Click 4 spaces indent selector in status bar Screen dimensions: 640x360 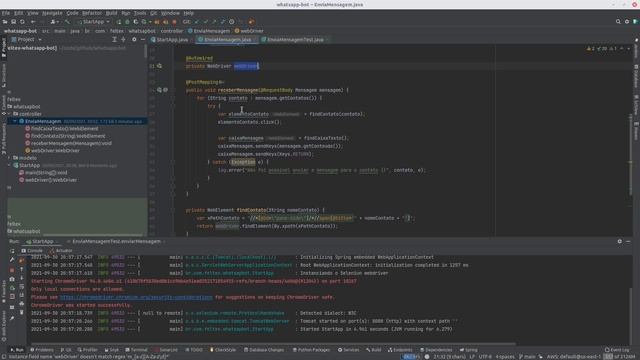click(x=505, y=356)
